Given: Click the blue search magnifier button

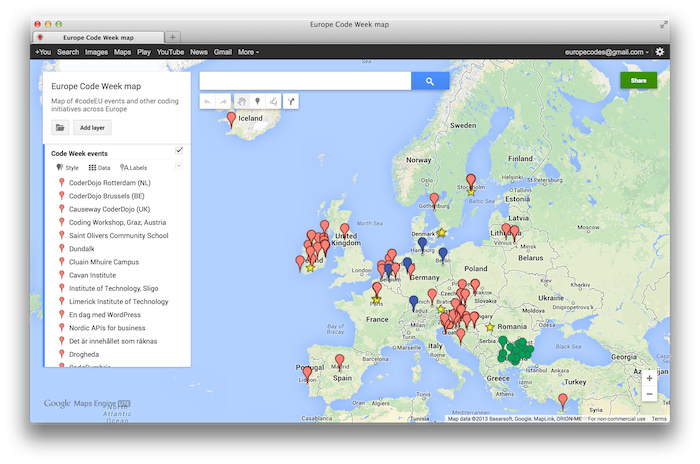Looking at the screenshot, I should tap(430, 81).
